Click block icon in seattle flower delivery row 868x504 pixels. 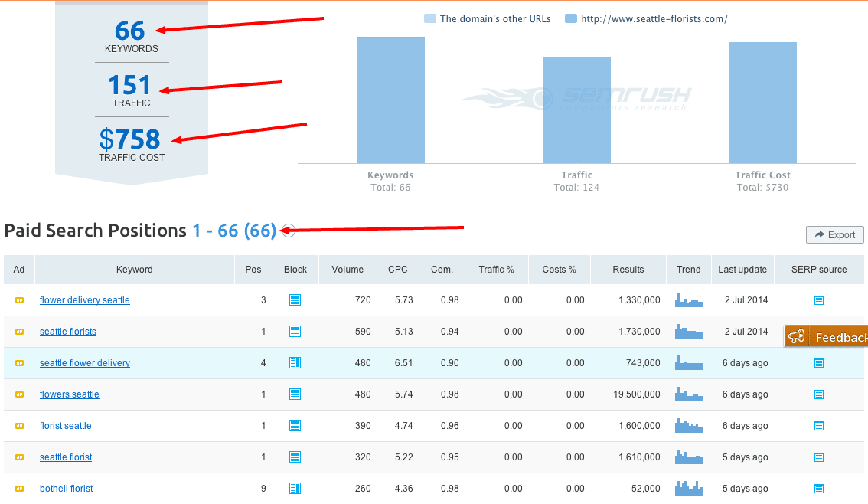point(295,363)
